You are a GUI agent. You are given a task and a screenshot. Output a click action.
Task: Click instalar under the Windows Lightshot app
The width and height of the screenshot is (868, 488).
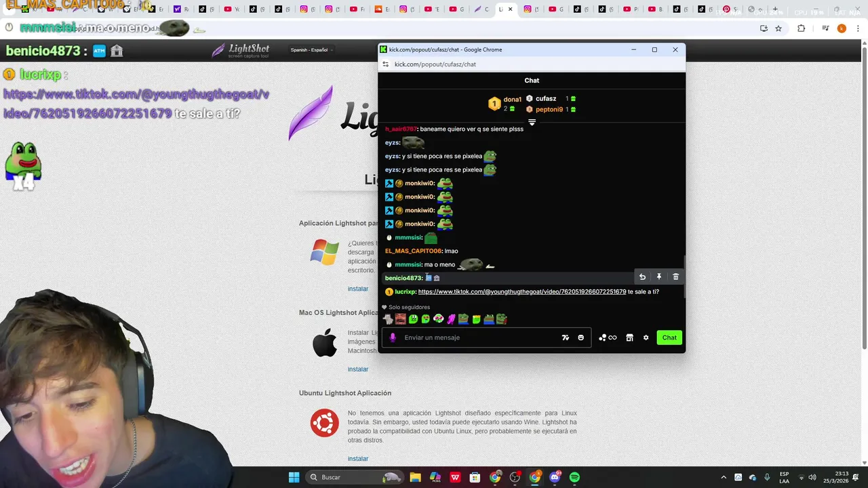pyautogui.click(x=358, y=289)
